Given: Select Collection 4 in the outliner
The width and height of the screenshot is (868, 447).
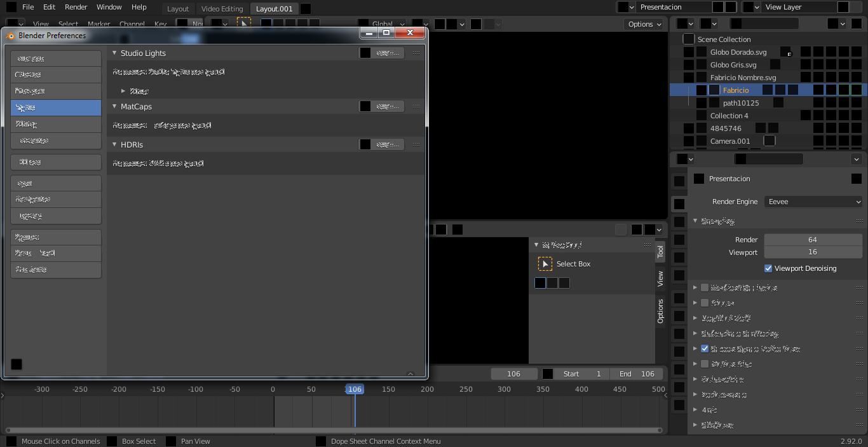Looking at the screenshot, I should pyautogui.click(x=729, y=116).
